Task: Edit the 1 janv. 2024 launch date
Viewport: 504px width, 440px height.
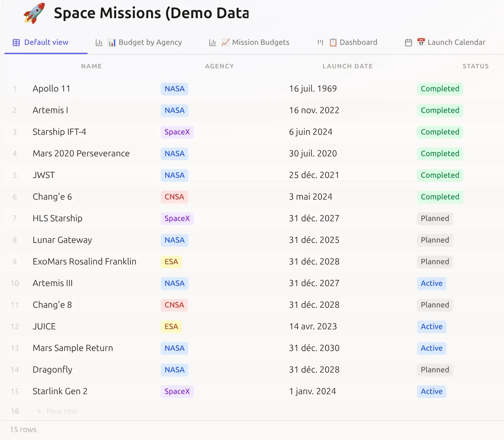Action: [x=312, y=391]
